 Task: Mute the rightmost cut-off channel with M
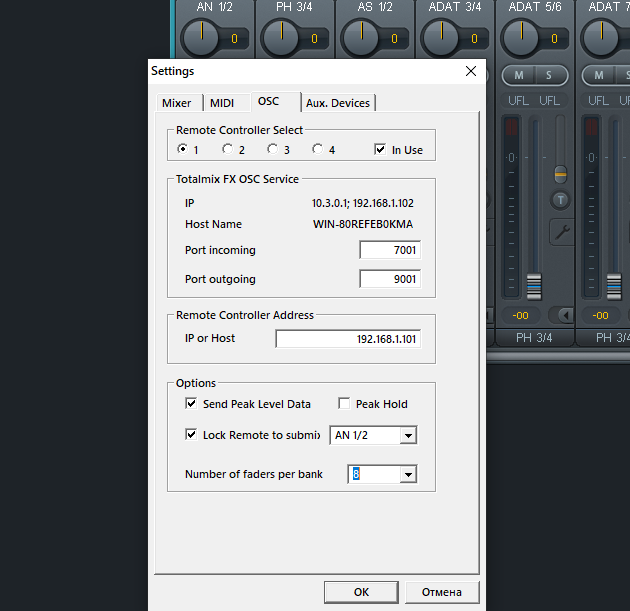point(599,75)
